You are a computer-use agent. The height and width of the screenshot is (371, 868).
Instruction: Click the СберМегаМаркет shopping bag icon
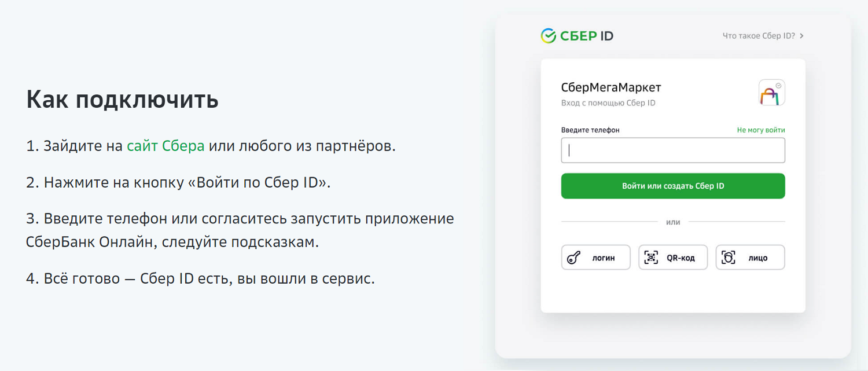(771, 93)
